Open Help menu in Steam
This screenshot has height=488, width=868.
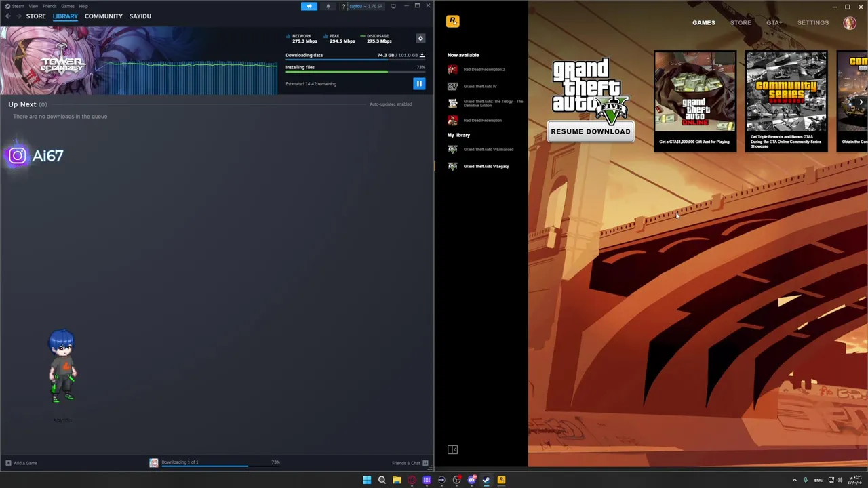83,6
